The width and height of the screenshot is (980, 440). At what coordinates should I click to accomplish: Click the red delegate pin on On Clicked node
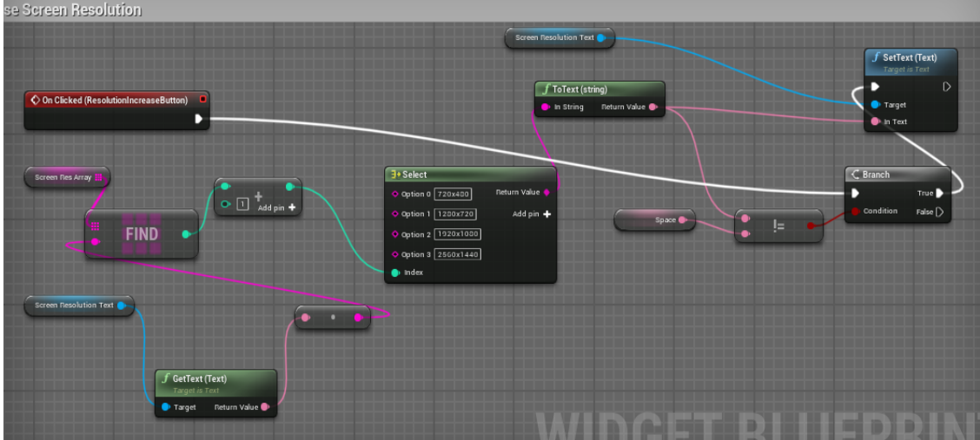click(202, 99)
